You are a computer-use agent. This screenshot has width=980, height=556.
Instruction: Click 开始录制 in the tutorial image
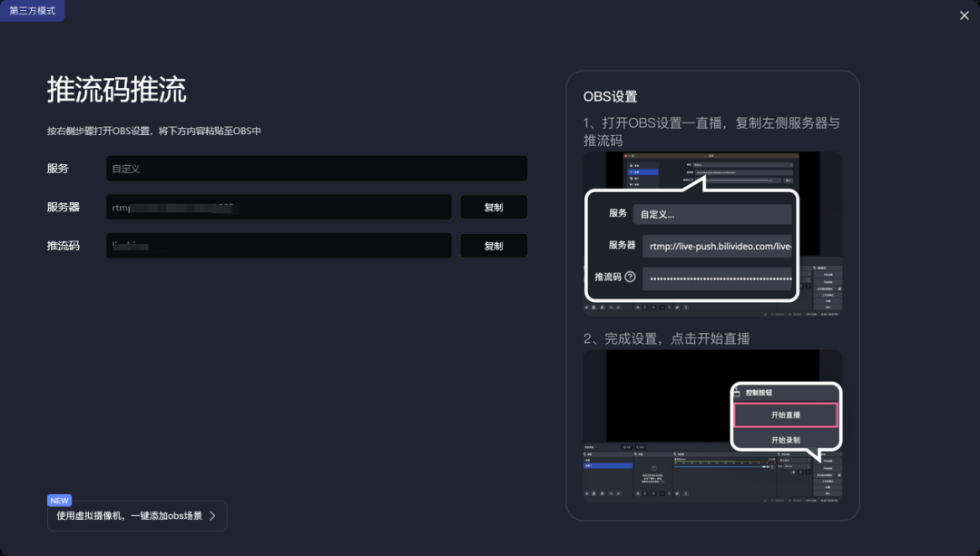[785, 440]
